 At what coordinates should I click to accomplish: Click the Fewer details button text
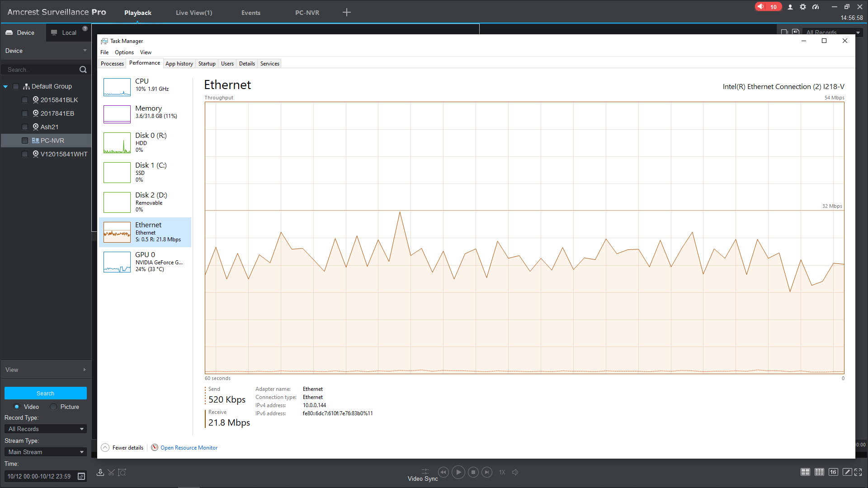[128, 448]
